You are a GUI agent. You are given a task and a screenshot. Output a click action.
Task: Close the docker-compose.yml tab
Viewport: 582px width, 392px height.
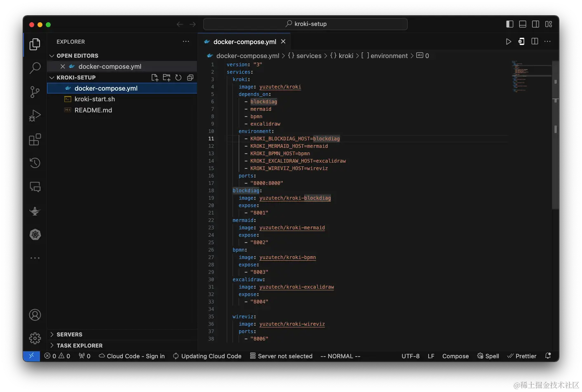(283, 42)
